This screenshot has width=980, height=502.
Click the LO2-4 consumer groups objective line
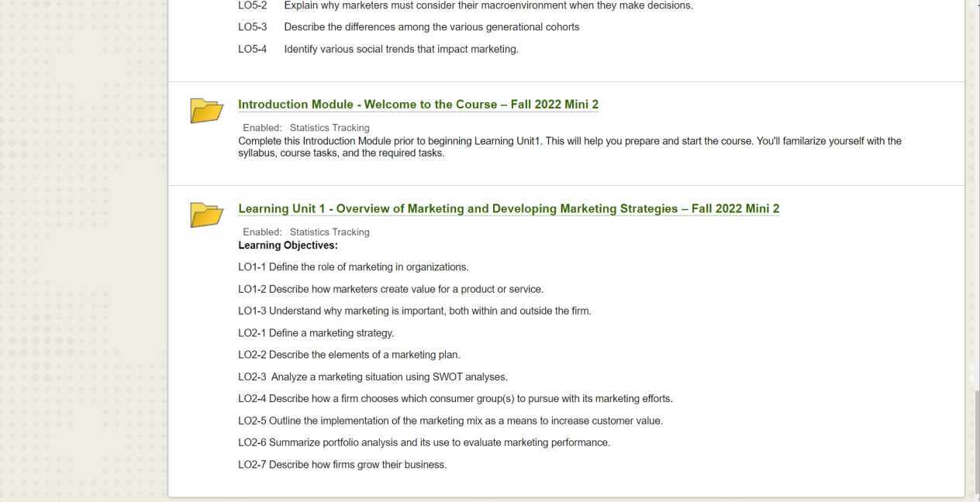455,399
